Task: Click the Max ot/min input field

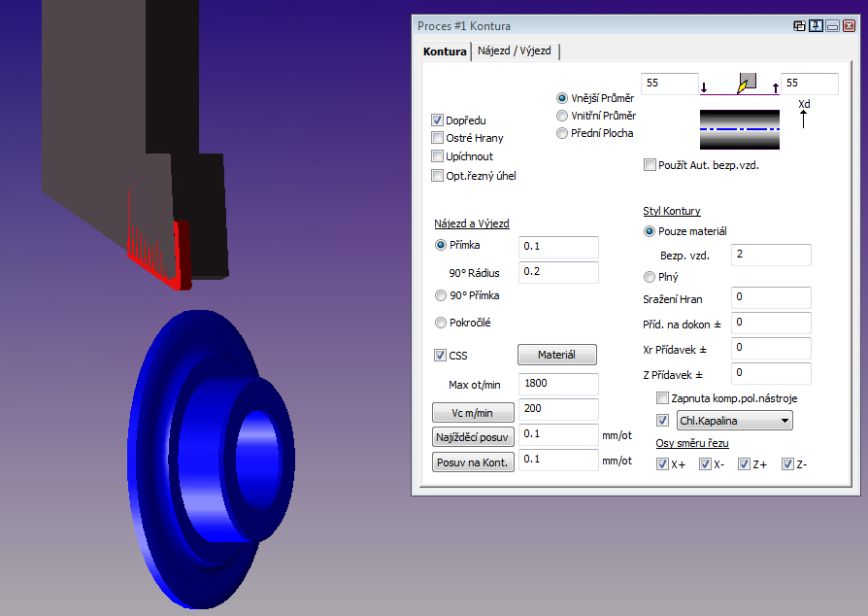Action: [x=558, y=384]
